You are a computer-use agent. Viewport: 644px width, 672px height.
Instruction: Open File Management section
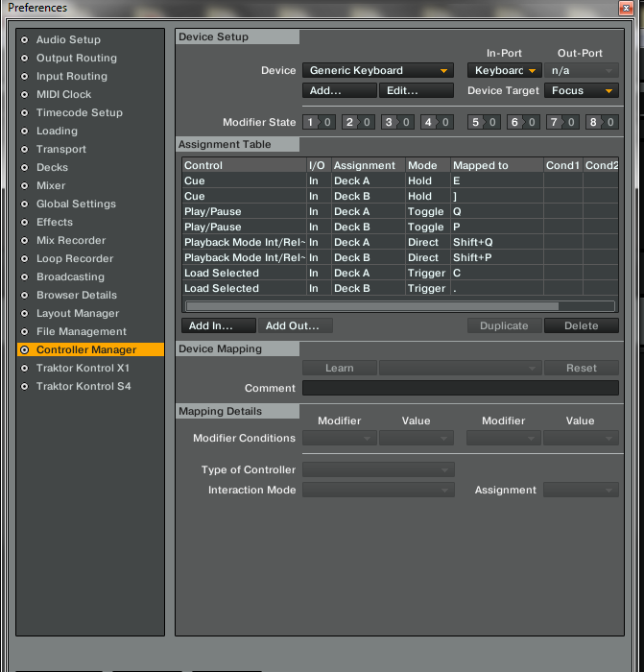pyautogui.click(x=81, y=331)
